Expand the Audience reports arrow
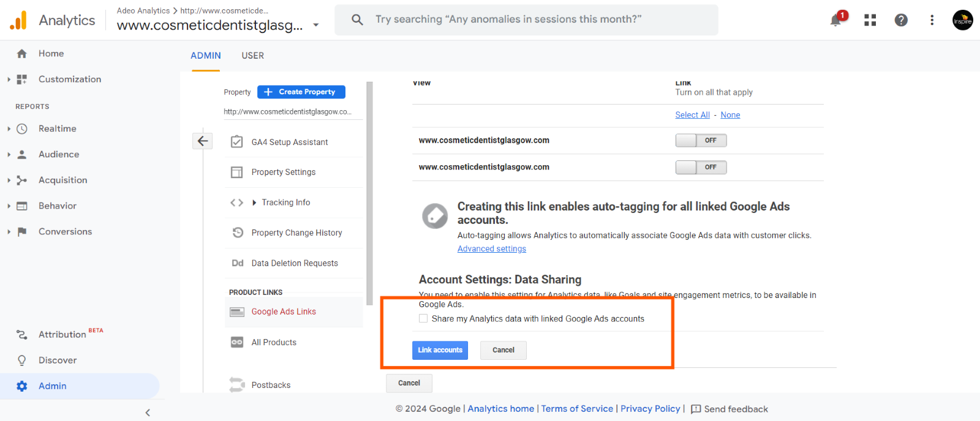 [9, 155]
